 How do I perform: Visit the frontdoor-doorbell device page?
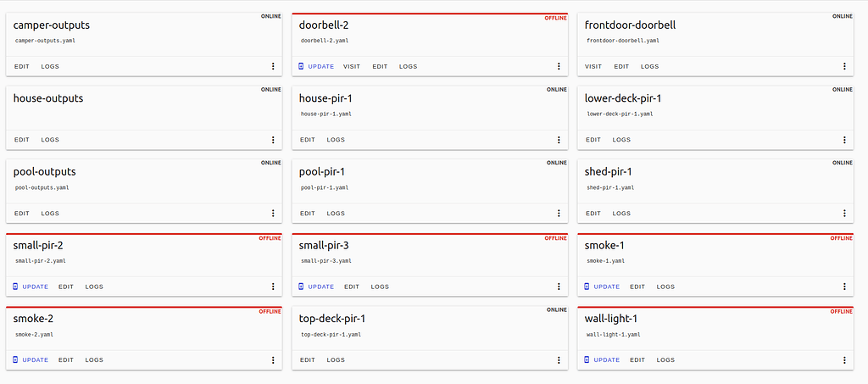[x=593, y=66]
